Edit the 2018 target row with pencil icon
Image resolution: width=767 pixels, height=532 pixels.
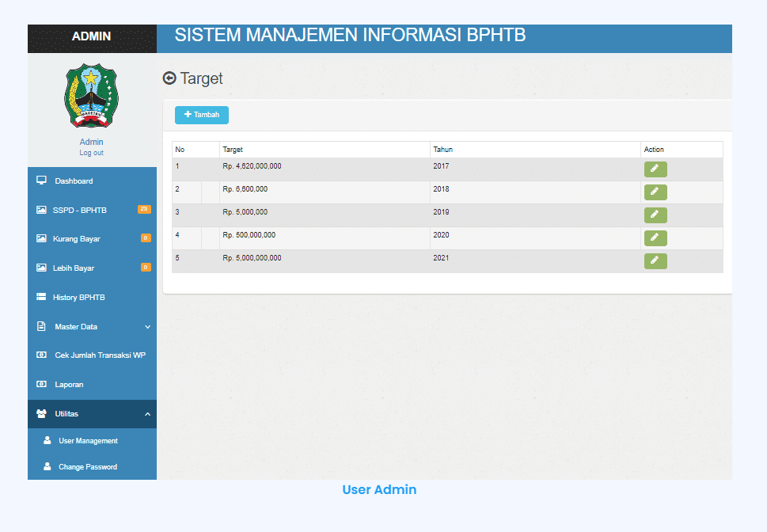pyautogui.click(x=655, y=192)
